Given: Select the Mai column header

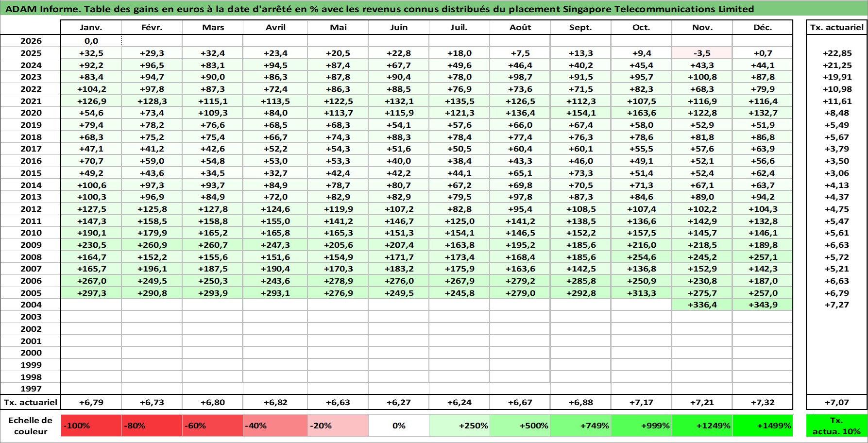Looking at the screenshot, I should 338,28.
